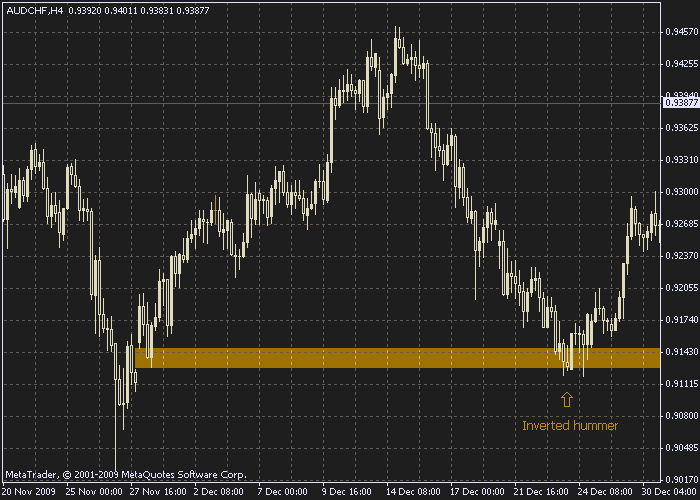Viewport: 700px width, 500px height.
Task: Click the 0.90170 price scale label
Action: tap(681, 480)
